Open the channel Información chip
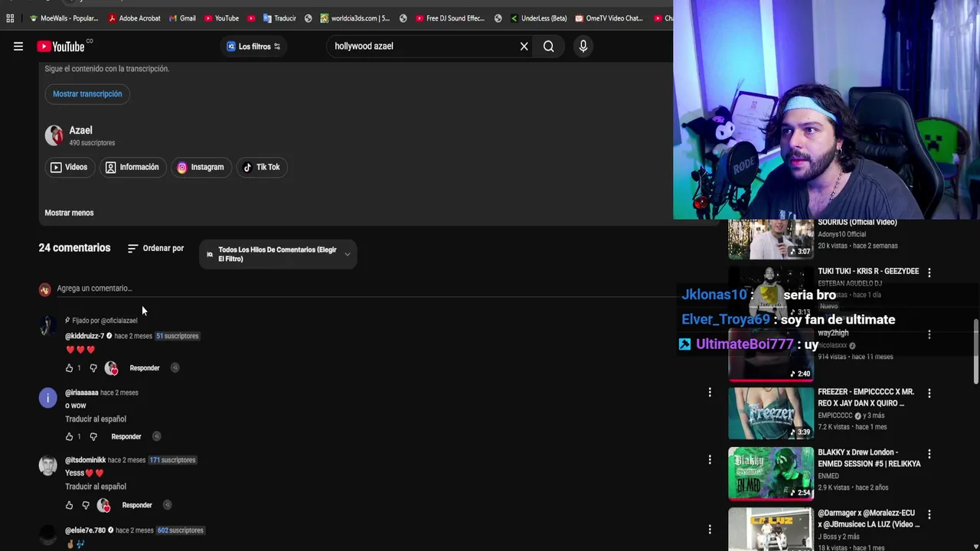The width and height of the screenshot is (980, 551). tap(132, 168)
